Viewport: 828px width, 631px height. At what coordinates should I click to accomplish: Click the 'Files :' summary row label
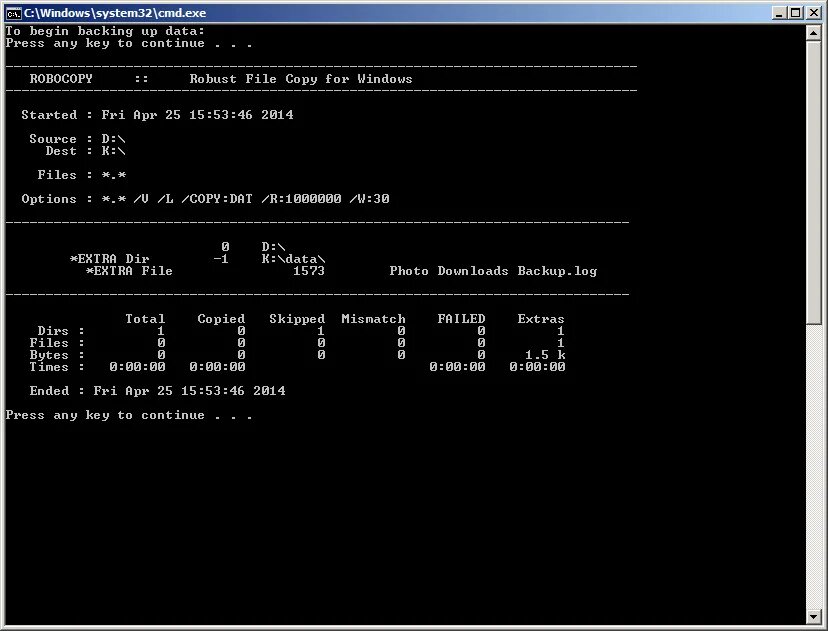pos(57,343)
